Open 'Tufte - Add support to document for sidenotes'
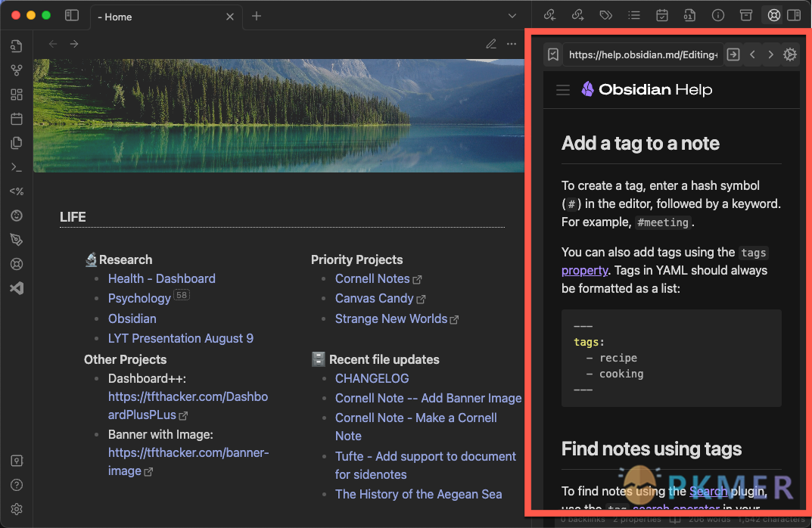Image resolution: width=812 pixels, height=528 pixels. coord(426,465)
